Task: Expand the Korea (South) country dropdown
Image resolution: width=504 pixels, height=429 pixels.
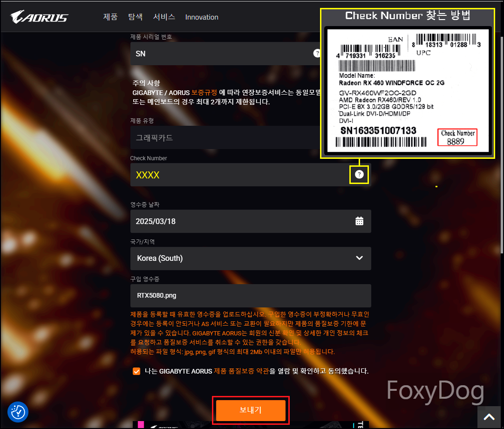Action: tap(251, 259)
